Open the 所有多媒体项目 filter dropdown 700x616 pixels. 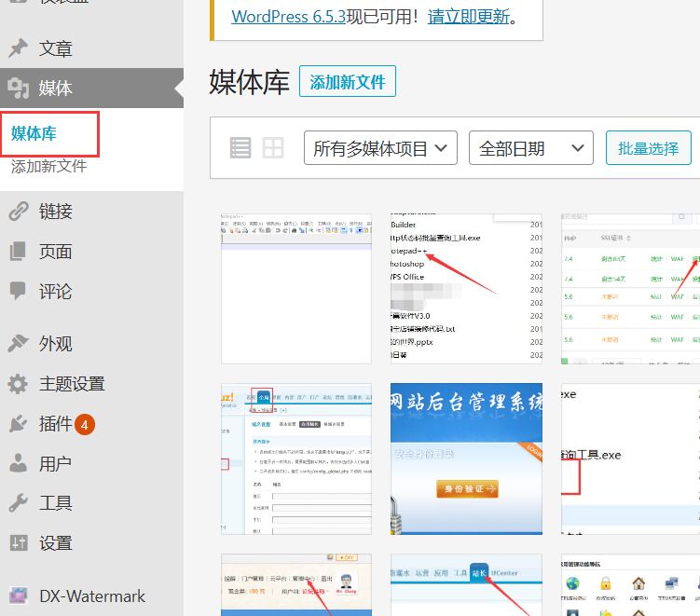(x=380, y=148)
